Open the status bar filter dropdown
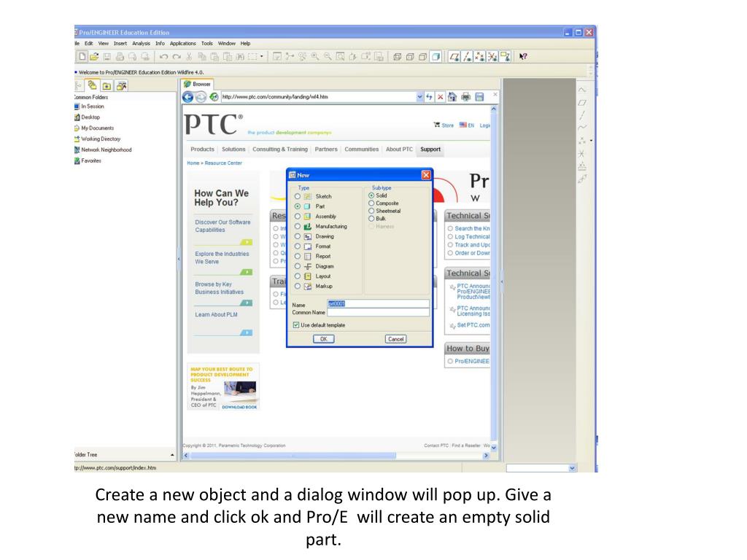The image size is (747, 560). [x=572, y=469]
